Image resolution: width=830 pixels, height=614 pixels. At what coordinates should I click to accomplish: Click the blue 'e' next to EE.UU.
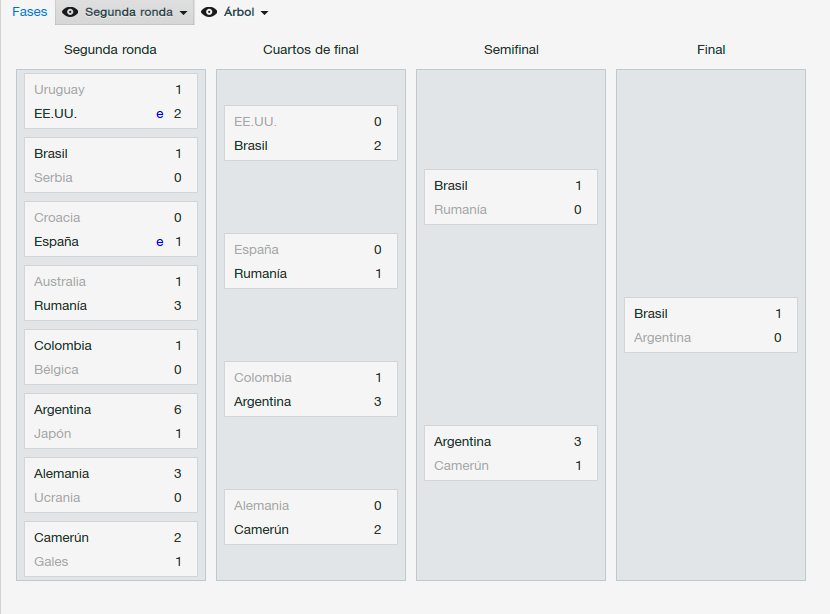coord(160,114)
